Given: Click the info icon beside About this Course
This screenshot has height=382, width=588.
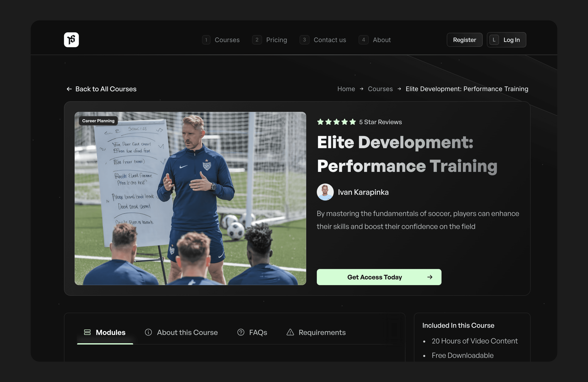Looking at the screenshot, I should tap(148, 332).
